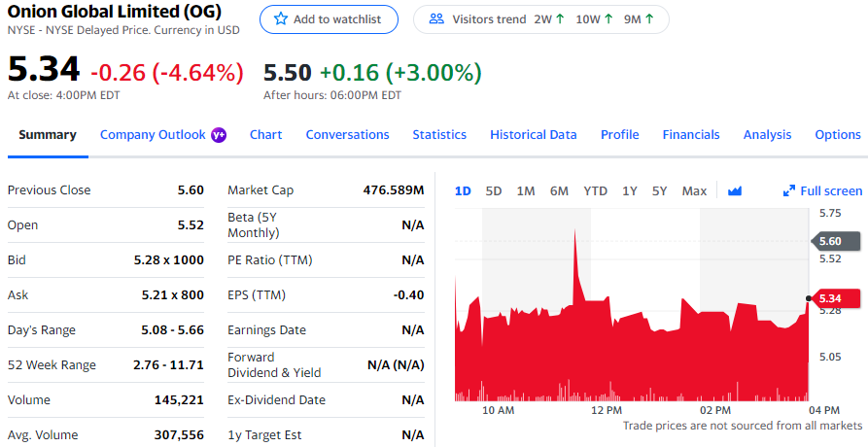Screen dimensions: 868x447
Task: Switch chart type with the area-chart icon
Action: coord(735,191)
